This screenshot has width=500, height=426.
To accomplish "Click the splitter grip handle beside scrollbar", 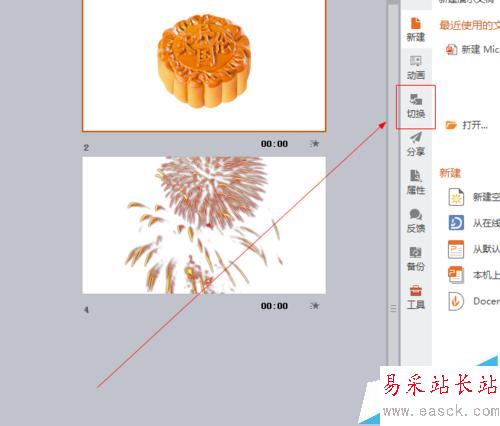I will point(393,308).
